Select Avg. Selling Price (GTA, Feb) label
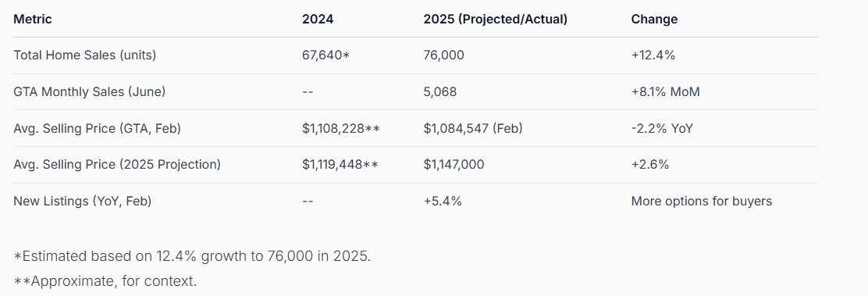This screenshot has height=296, width=868. coord(97,128)
